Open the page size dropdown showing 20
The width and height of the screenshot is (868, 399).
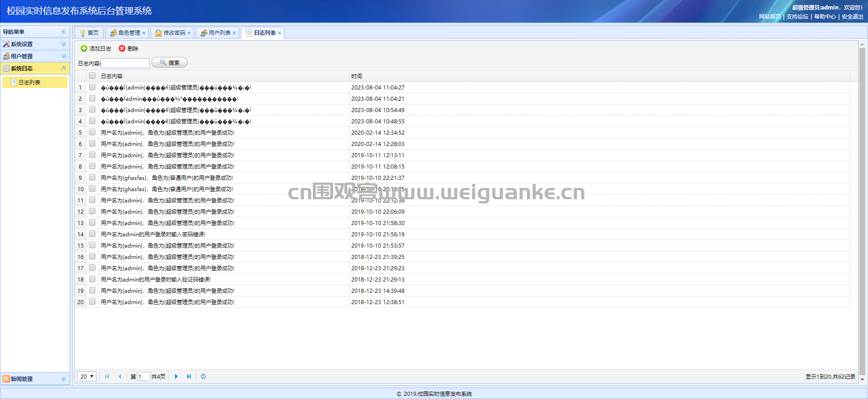87,376
